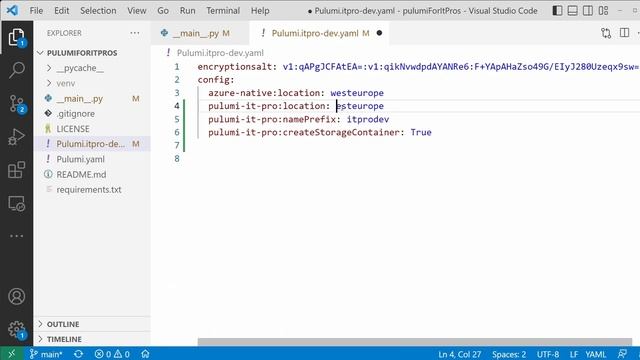Select language mode YAML
This screenshot has height=360, width=640.
point(596,354)
